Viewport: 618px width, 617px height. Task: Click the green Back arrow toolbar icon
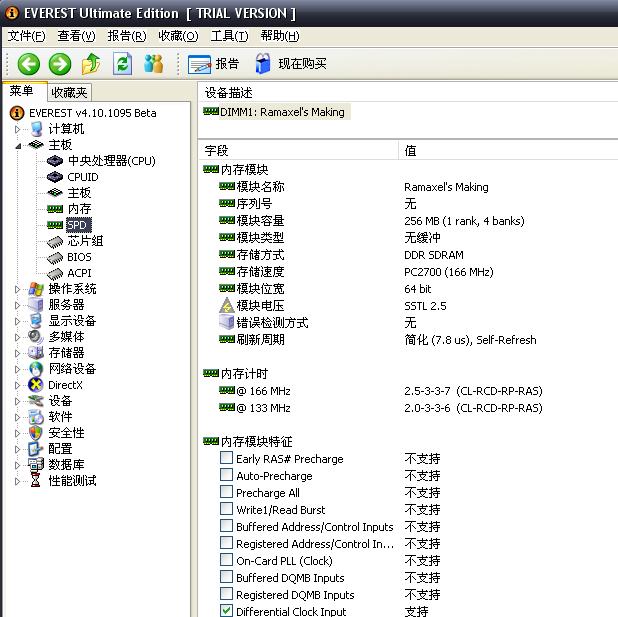click(29, 64)
